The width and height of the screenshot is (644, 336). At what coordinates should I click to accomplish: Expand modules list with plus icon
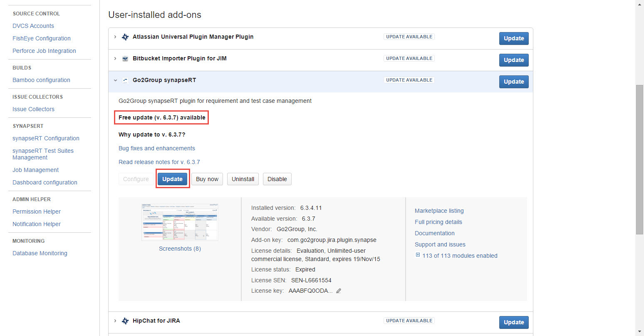click(418, 255)
